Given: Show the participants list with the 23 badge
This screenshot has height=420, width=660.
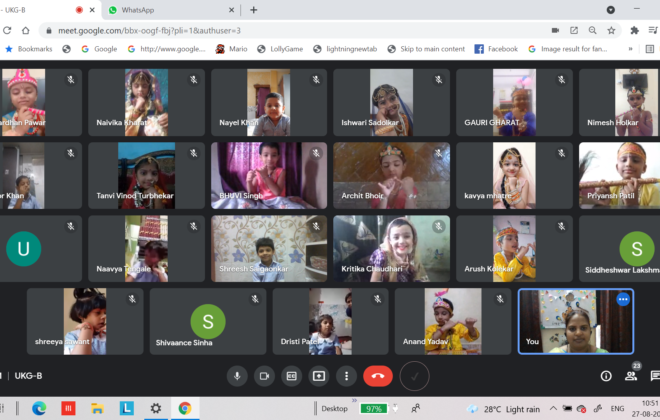Looking at the screenshot, I should tap(631, 375).
